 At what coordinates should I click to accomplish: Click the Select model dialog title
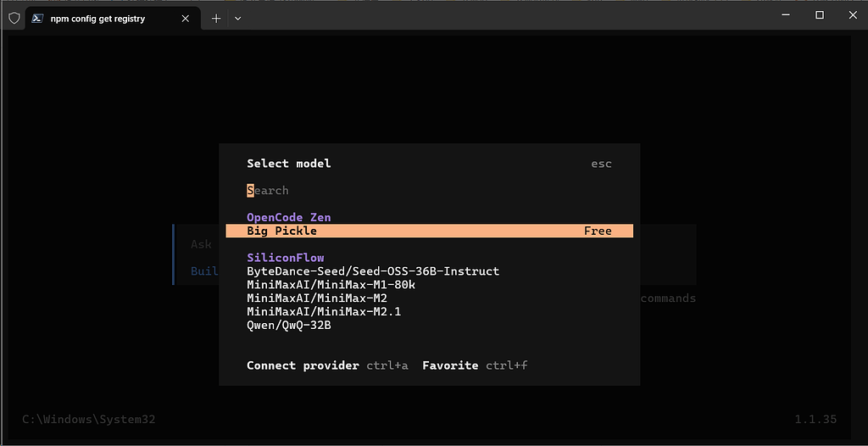(289, 164)
